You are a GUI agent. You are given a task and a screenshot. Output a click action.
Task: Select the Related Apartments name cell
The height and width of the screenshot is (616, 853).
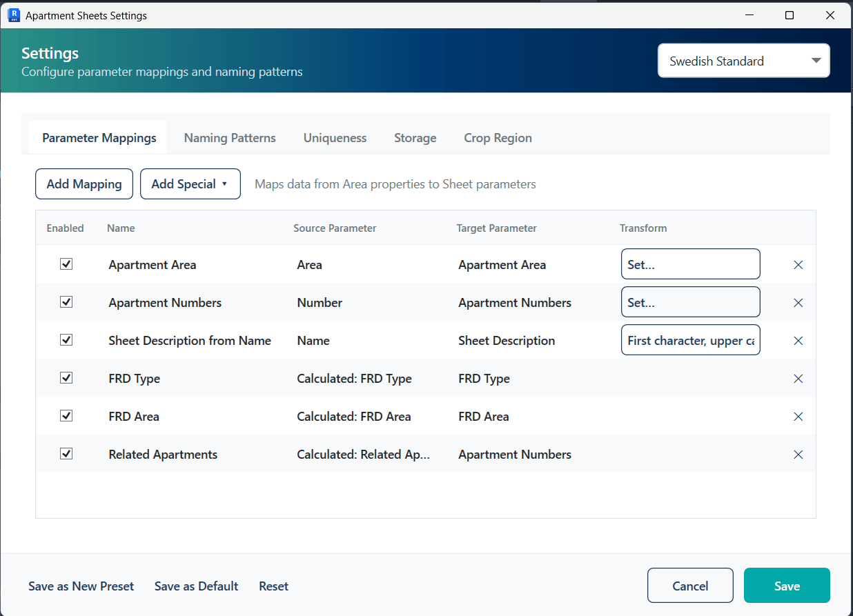163,455
